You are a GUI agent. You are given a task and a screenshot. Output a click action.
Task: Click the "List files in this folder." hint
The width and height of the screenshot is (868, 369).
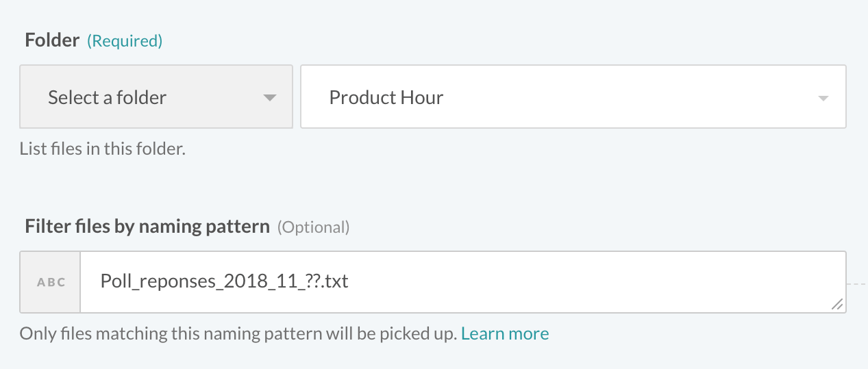(103, 149)
